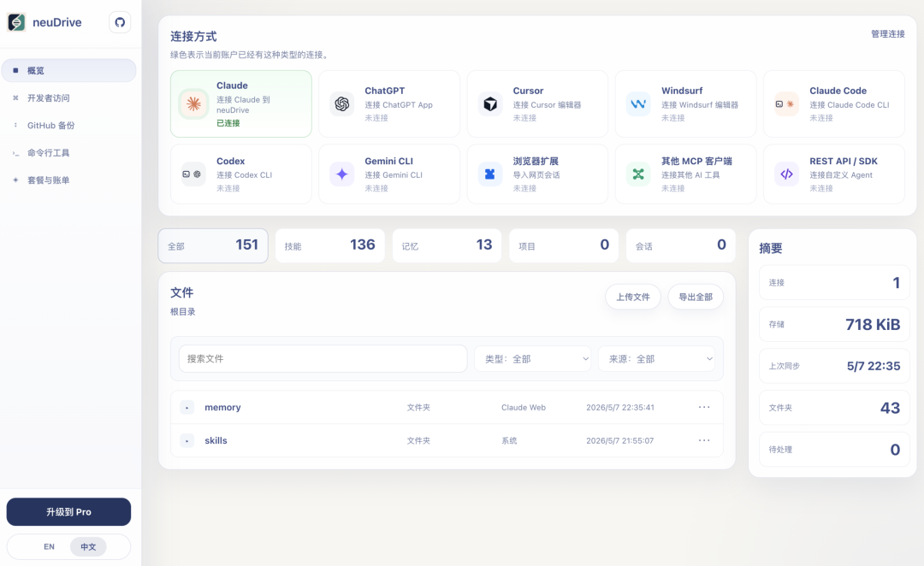Open 命令行工具 in sidebar

[69, 152]
